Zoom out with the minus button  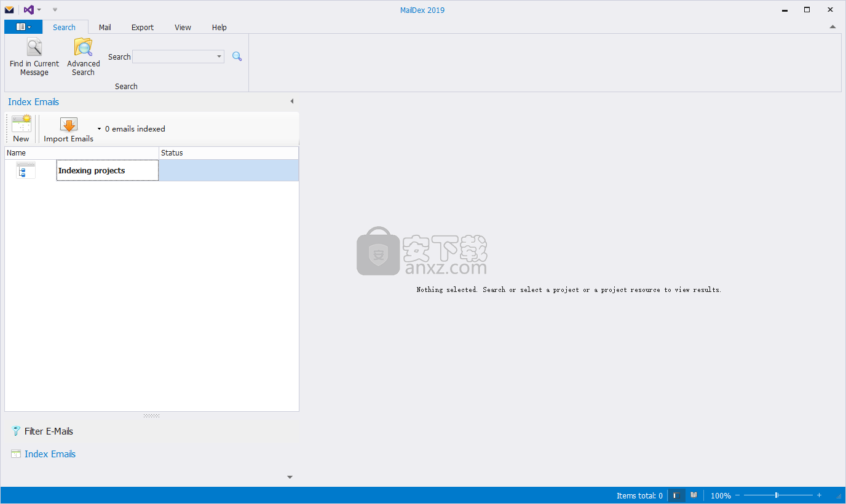click(x=737, y=495)
